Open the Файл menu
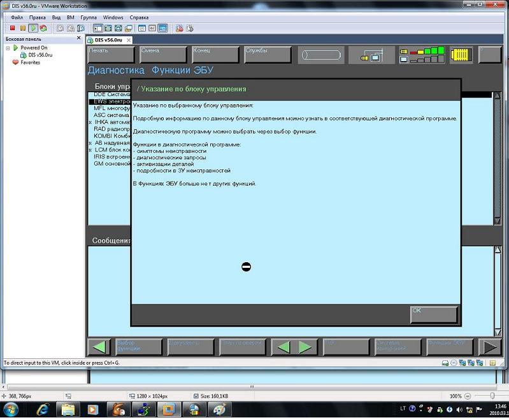The height and width of the screenshot is (420, 509). tap(17, 17)
